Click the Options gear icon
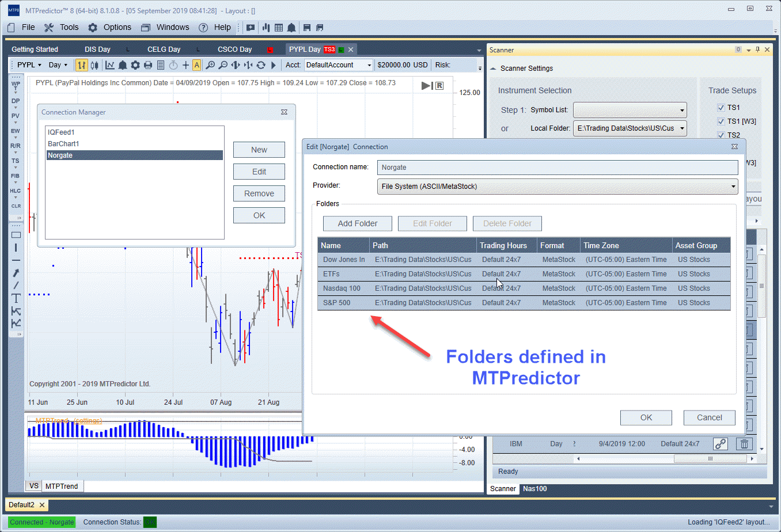781x532 pixels. [93, 28]
